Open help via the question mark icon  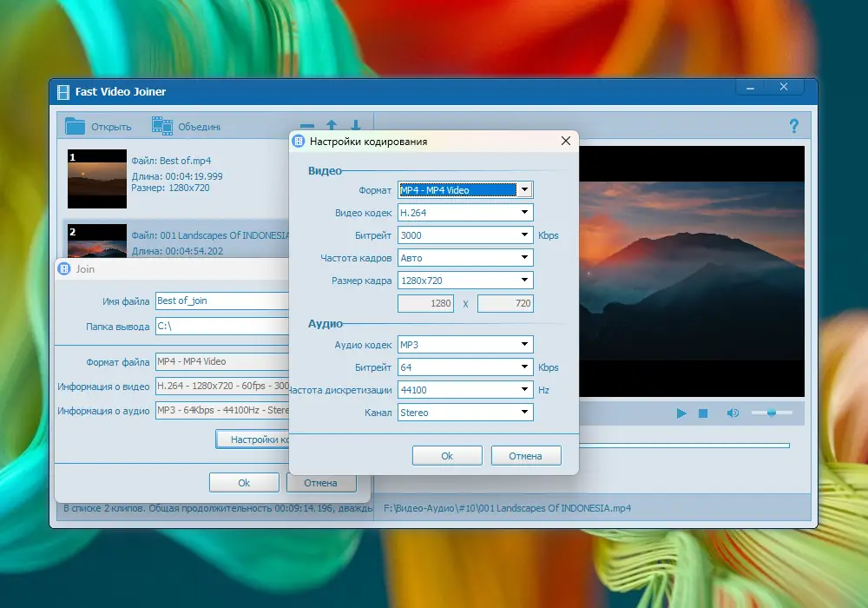[793, 127]
